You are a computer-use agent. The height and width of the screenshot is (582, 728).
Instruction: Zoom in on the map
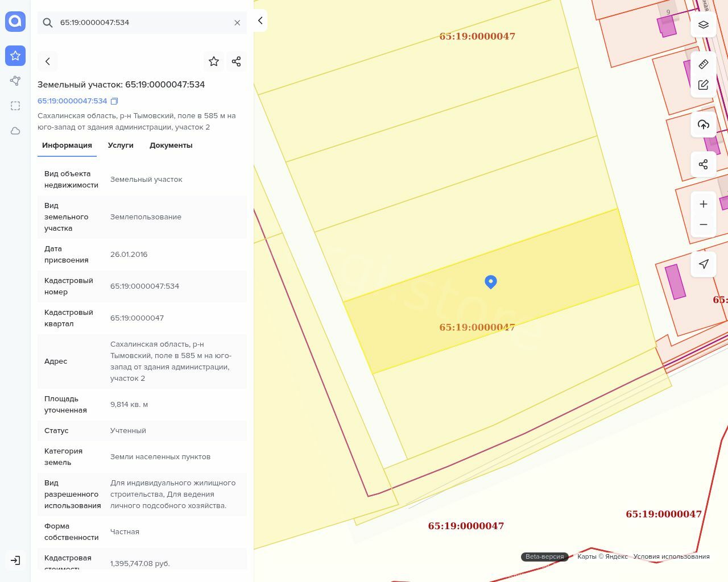point(703,204)
